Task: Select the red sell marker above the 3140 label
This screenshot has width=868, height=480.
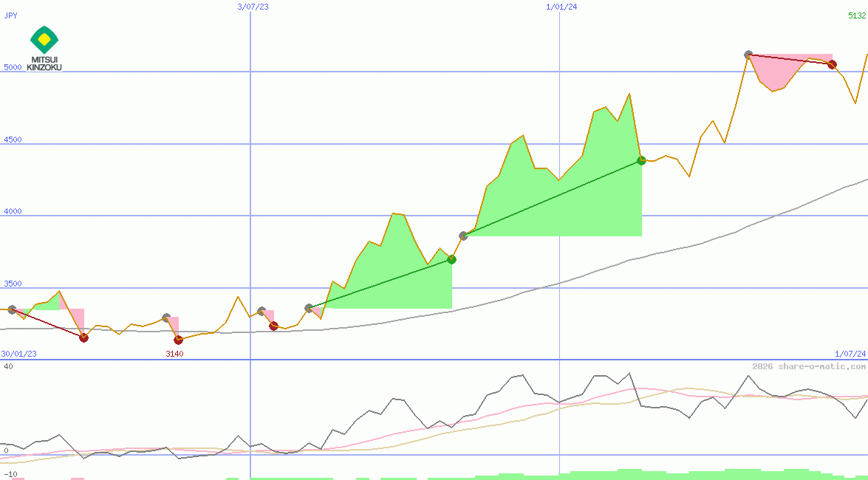Action: click(x=177, y=340)
